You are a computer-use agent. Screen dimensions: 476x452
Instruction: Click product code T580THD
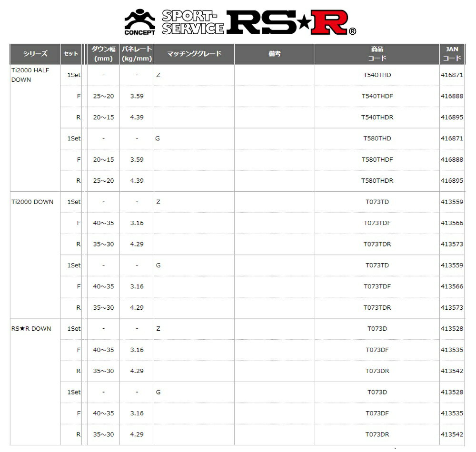tap(377, 138)
